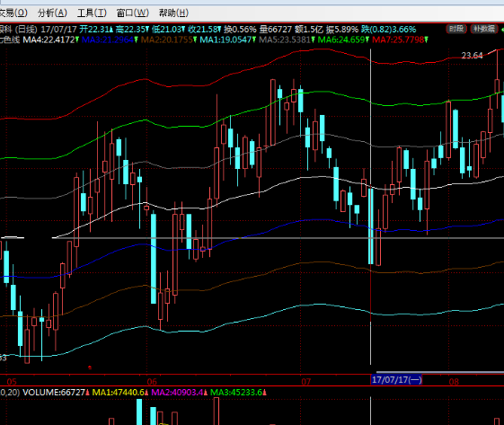Screen dimensions: 504x425
Task: Click the 收21.58 close price text
Action: click(x=203, y=30)
